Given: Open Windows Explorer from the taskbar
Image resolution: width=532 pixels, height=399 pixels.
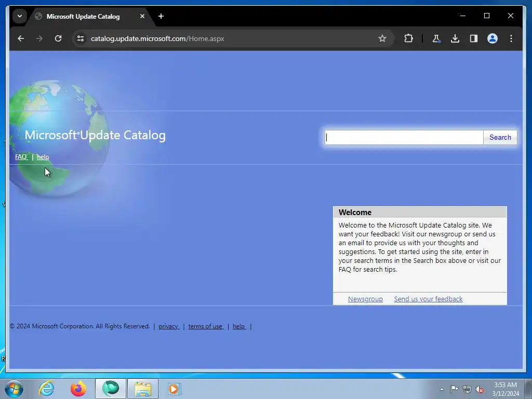Looking at the screenshot, I should (143, 389).
